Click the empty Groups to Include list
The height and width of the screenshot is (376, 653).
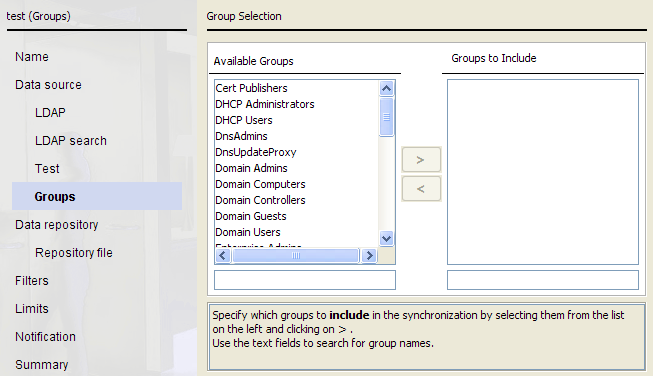(x=543, y=172)
